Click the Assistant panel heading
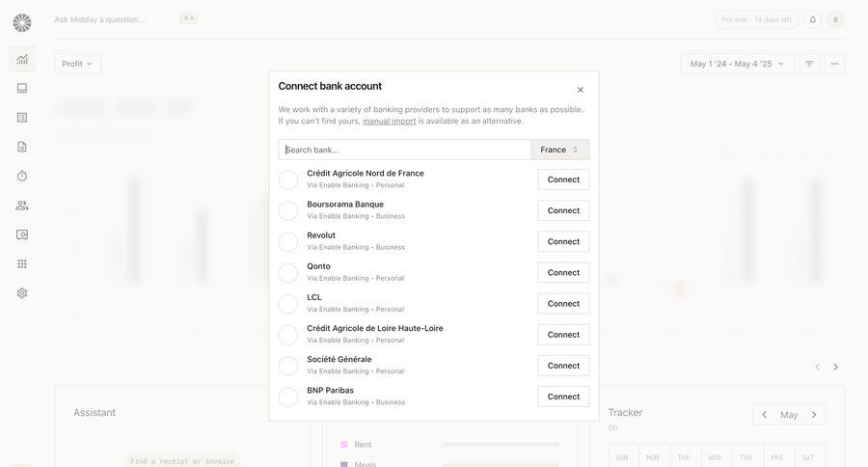Image resolution: width=868 pixels, height=467 pixels. pyautogui.click(x=95, y=413)
